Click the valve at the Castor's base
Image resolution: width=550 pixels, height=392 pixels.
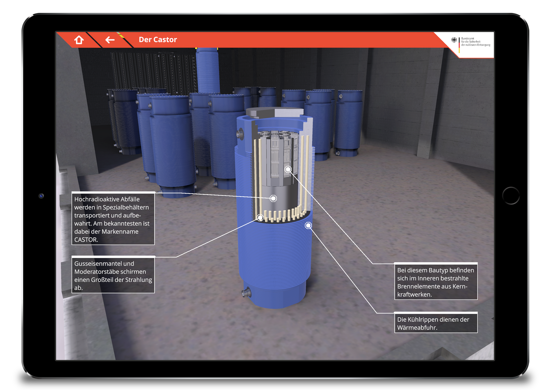coord(247,293)
